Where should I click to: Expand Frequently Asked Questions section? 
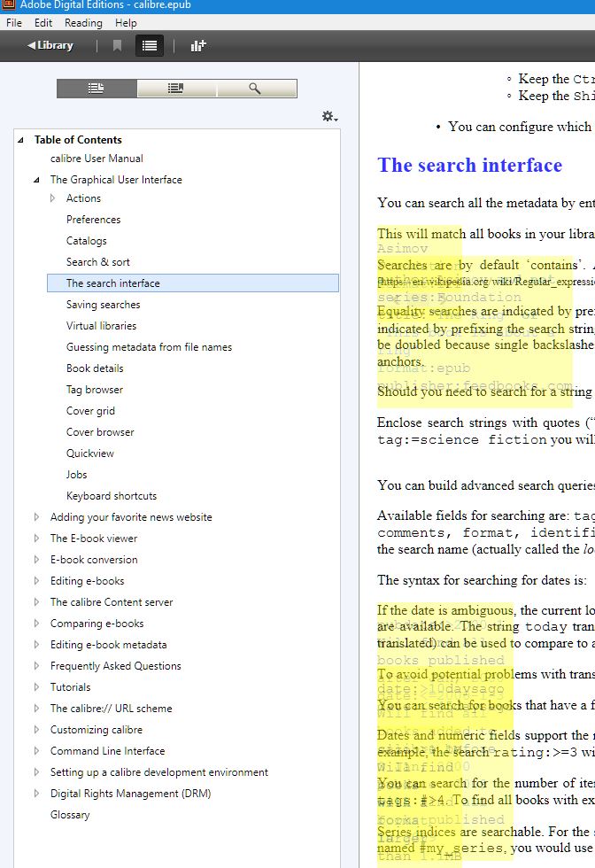tap(36, 666)
